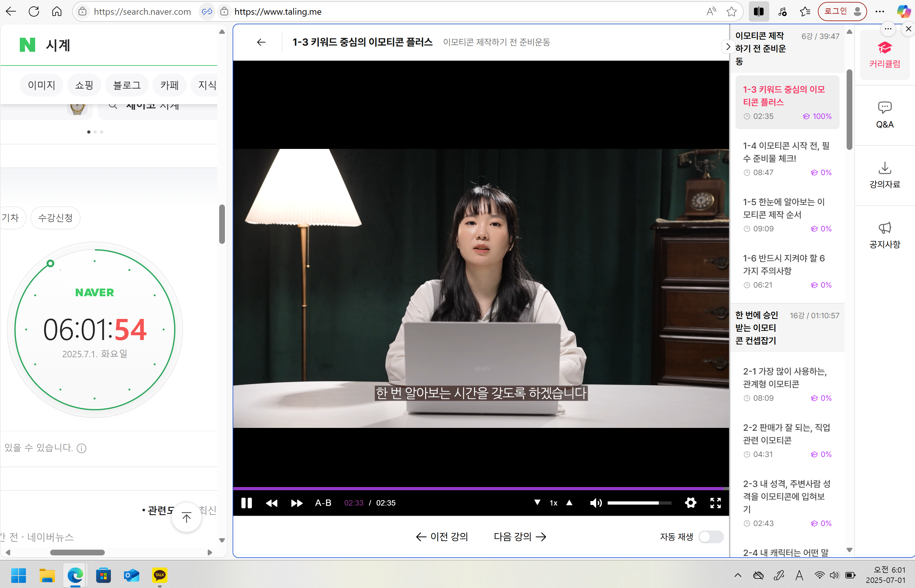Click the rewind button in player
Viewport: 915px width, 588px height.
click(272, 503)
